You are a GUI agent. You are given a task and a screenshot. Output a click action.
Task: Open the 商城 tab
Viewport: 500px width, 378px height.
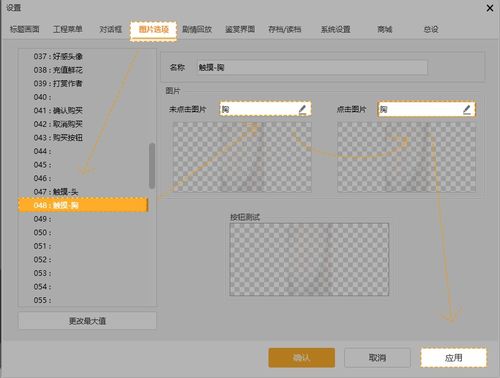(384, 29)
